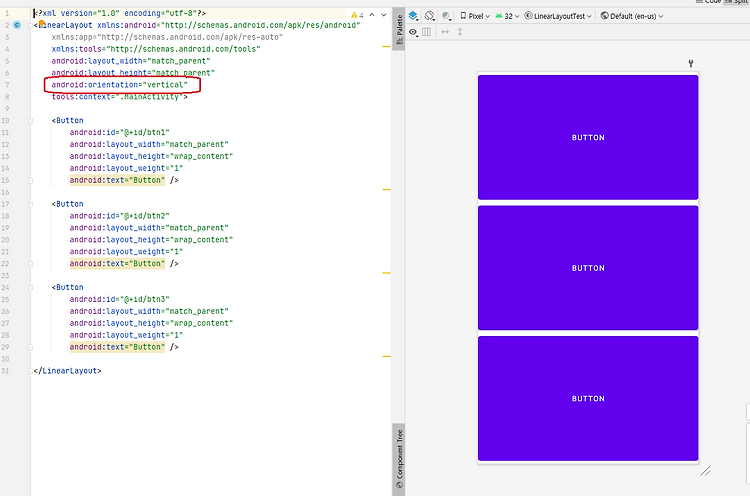Click highlighted android:text on line 29
This screenshot has height=496, width=750.
(117, 347)
